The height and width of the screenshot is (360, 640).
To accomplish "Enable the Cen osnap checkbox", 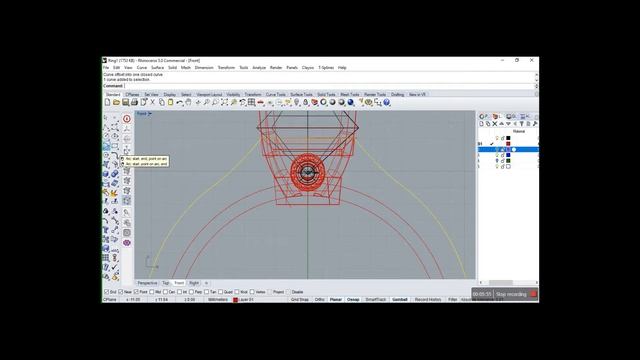I will pos(165,292).
